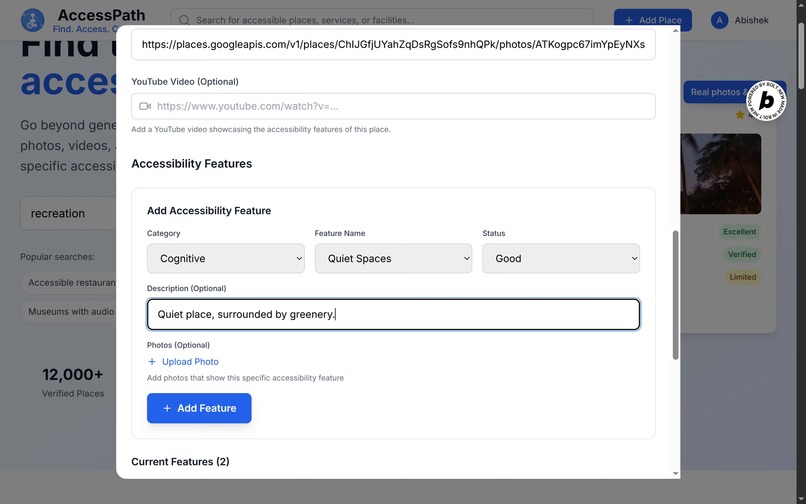Click the dialog scrollbar down arrow
The width and height of the screenshot is (806, 504).
coord(675,474)
